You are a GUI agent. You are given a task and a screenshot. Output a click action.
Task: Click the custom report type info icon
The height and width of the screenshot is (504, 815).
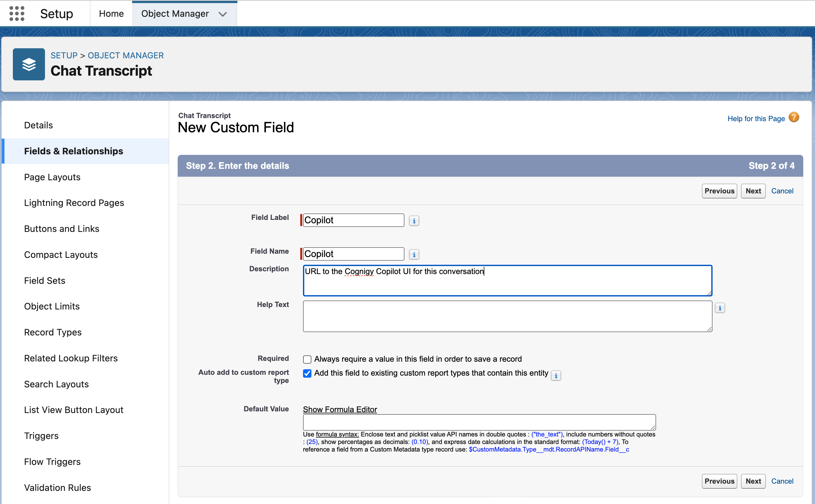(556, 376)
